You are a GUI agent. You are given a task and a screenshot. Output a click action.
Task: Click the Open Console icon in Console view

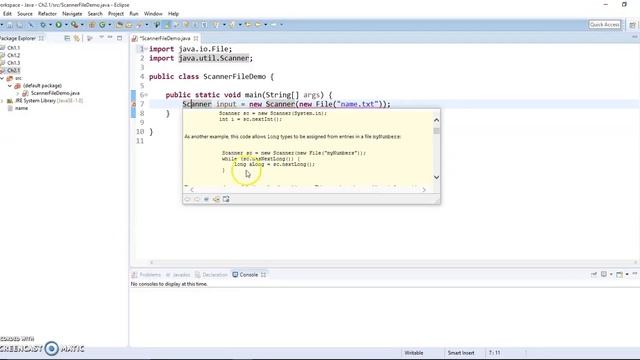(x=619, y=274)
